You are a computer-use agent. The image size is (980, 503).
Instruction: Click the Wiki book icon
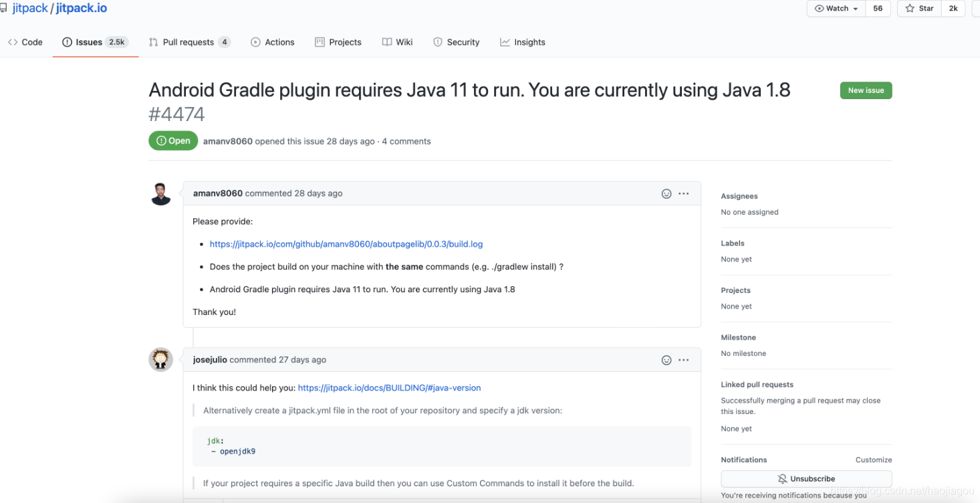tap(387, 42)
